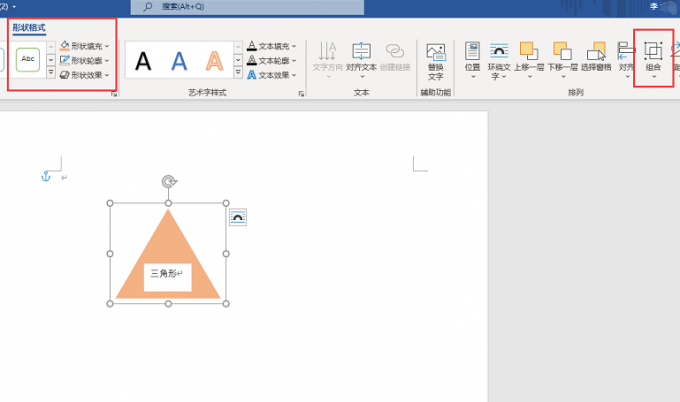Expand the WordArt styles gallery
The width and height of the screenshot is (680, 402).
coord(238,73)
